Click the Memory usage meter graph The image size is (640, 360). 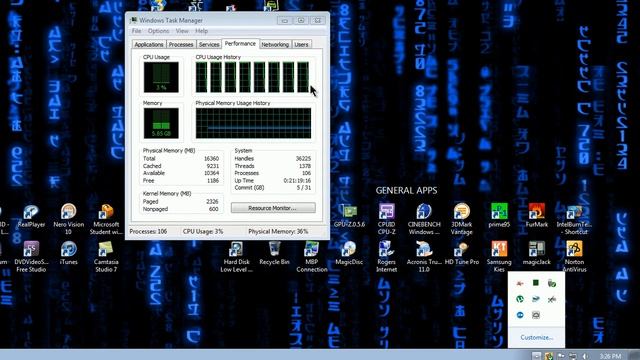pyautogui.click(x=161, y=123)
